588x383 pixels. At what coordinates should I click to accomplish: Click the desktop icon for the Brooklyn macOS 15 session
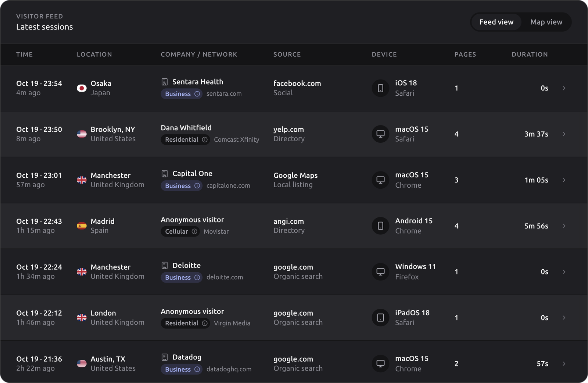[x=380, y=134]
